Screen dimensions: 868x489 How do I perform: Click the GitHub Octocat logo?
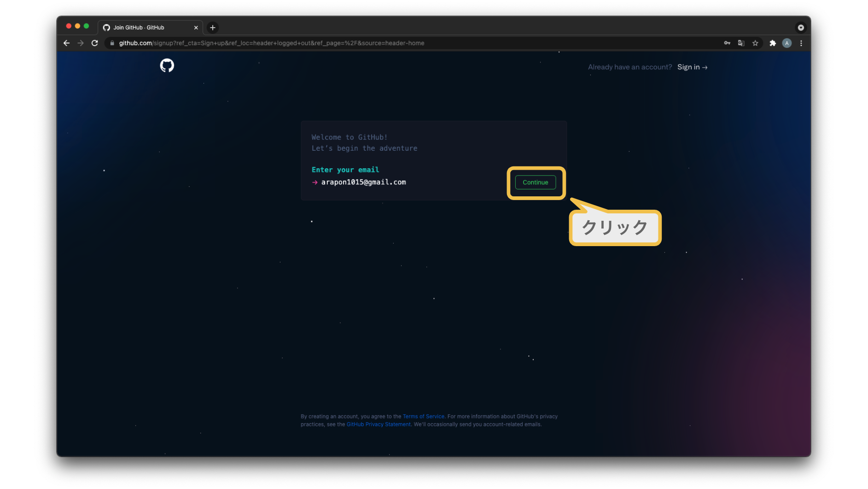[167, 65]
